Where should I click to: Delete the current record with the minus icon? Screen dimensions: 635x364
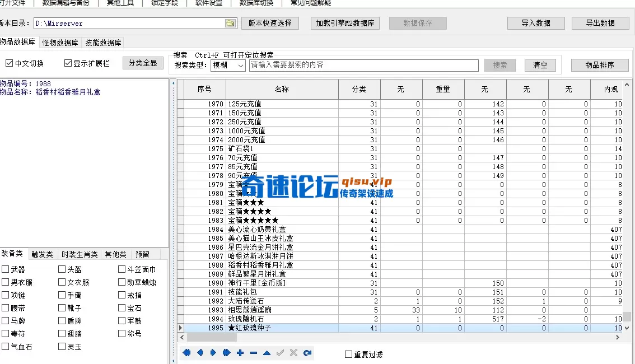point(253,353)
